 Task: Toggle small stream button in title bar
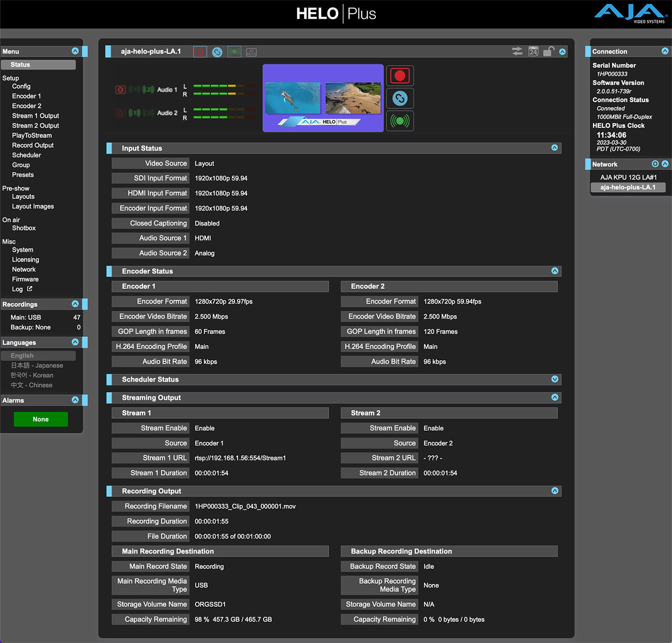pyautogui.click(x=234, y=52)
